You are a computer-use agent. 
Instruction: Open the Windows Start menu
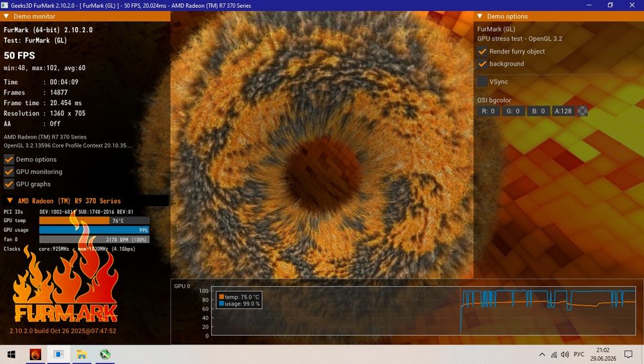(x=11, y=354)
